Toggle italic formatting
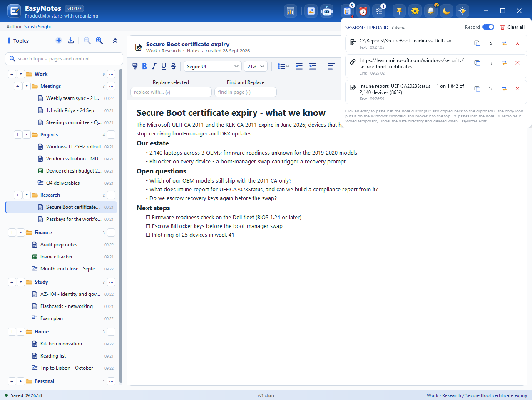 (x=154, y=66)
